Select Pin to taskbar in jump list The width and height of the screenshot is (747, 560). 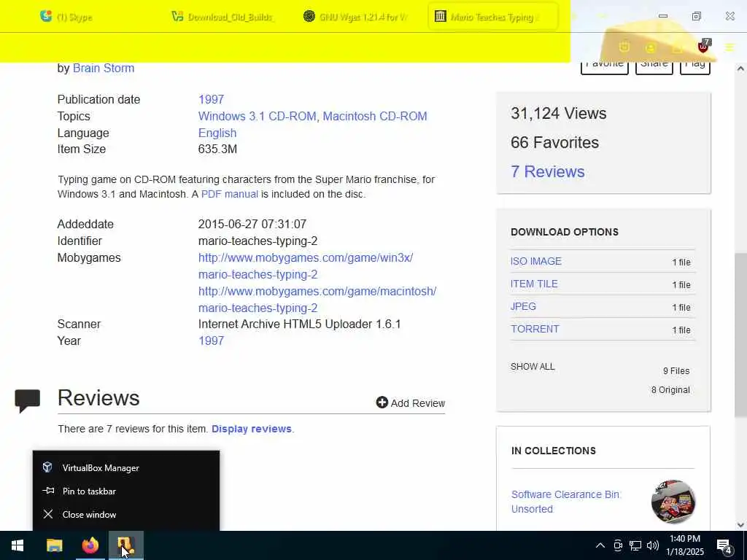coord(125,491)
